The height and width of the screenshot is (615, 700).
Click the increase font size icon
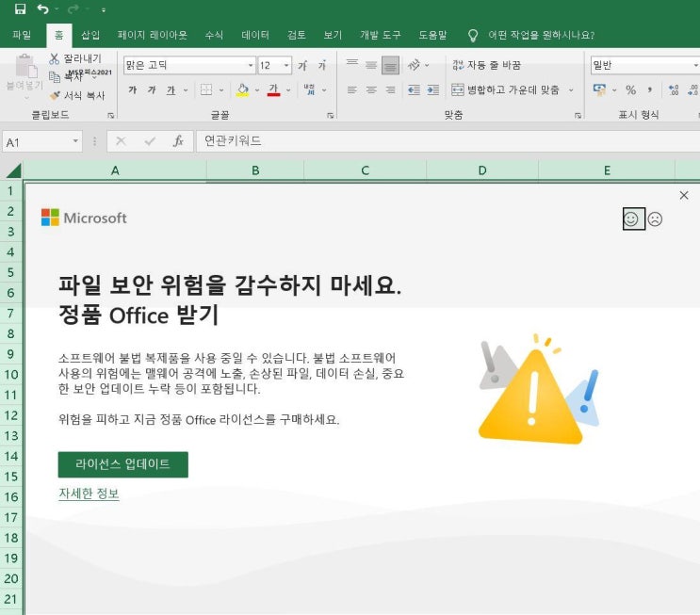pyautogui.click(x=302, y=66)
